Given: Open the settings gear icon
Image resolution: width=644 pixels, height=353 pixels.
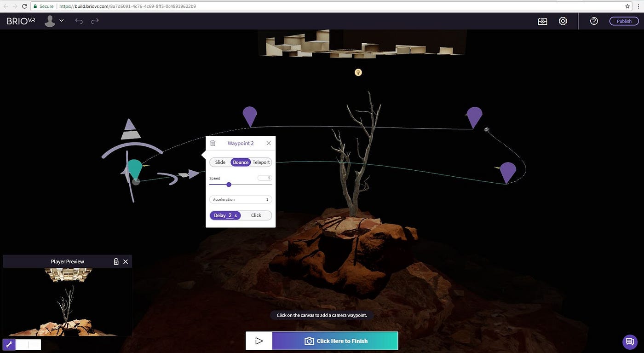Looking at the screenshot, I should point(563,21).
